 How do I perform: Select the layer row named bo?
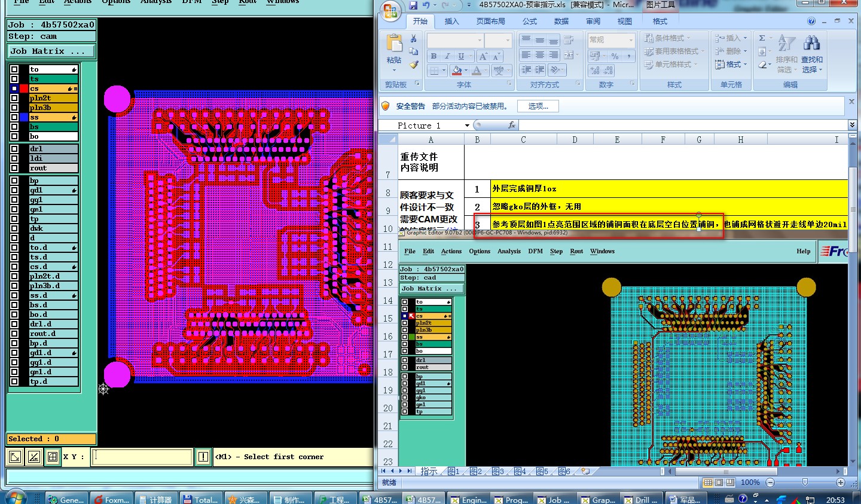(53, 136)
